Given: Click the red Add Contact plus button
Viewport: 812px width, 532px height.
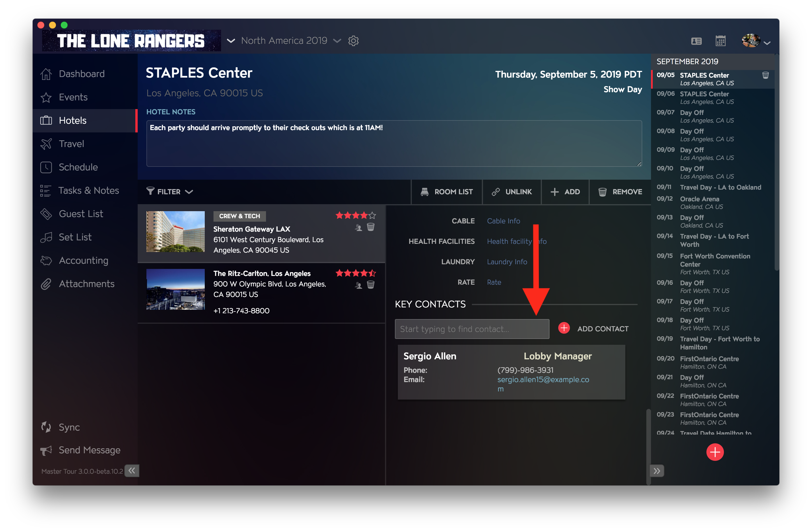Looking at the screenshot, I should (x=564, y=328).
